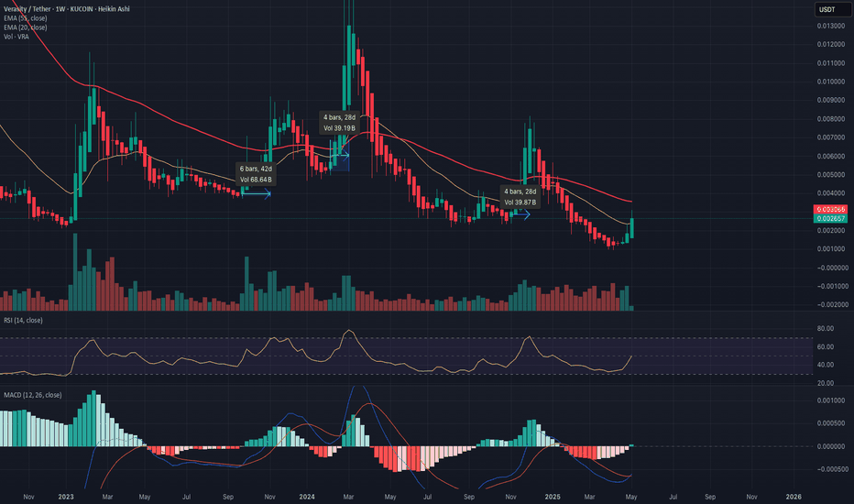
Task: Click the 0.005000 price axis label
Action: pos(830,175)
